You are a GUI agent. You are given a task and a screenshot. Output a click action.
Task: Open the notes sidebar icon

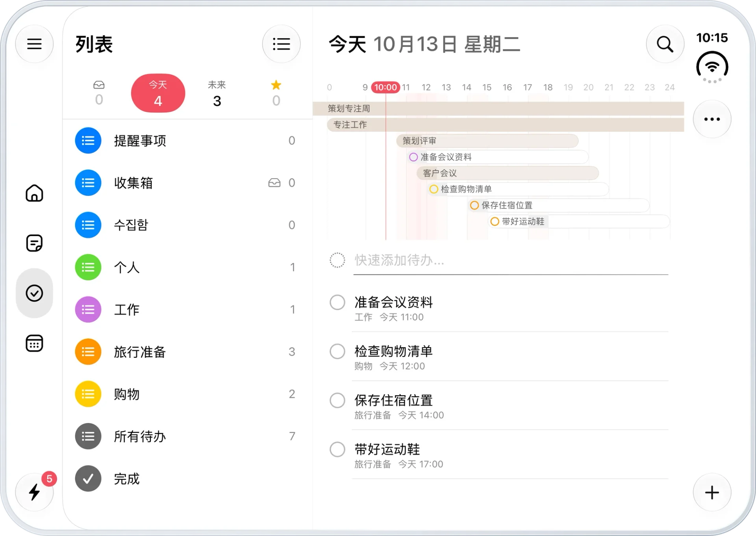pyautogui.click(x=34, y=243)
